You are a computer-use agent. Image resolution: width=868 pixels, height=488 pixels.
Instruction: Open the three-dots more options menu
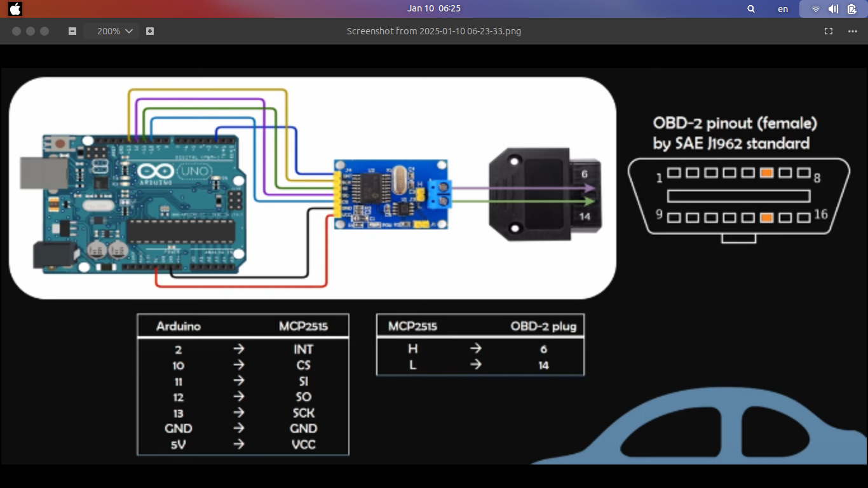pos(853,31)
